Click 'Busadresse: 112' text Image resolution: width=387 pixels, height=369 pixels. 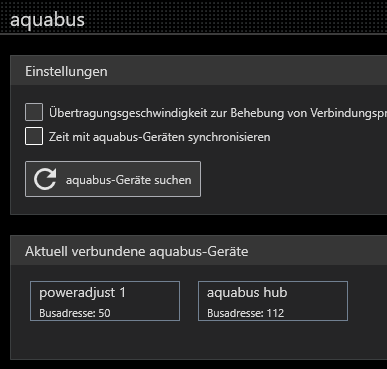[246, 313]
